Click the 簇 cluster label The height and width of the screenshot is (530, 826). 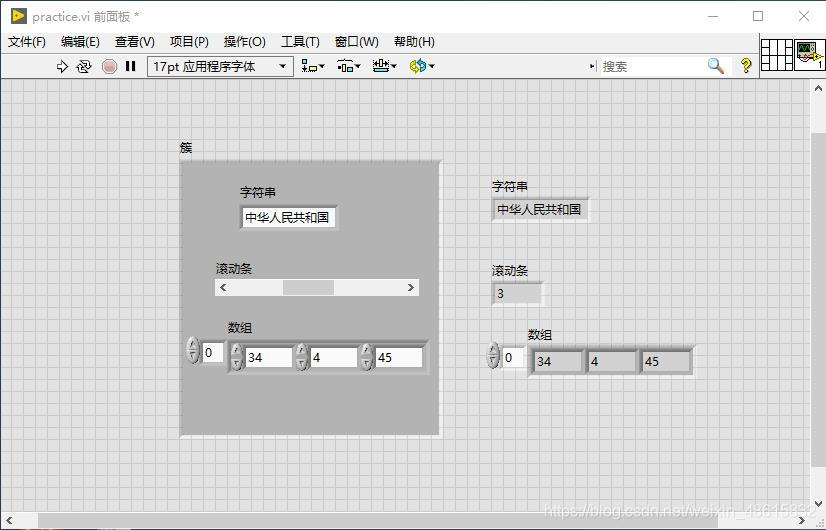coord(186,148)
